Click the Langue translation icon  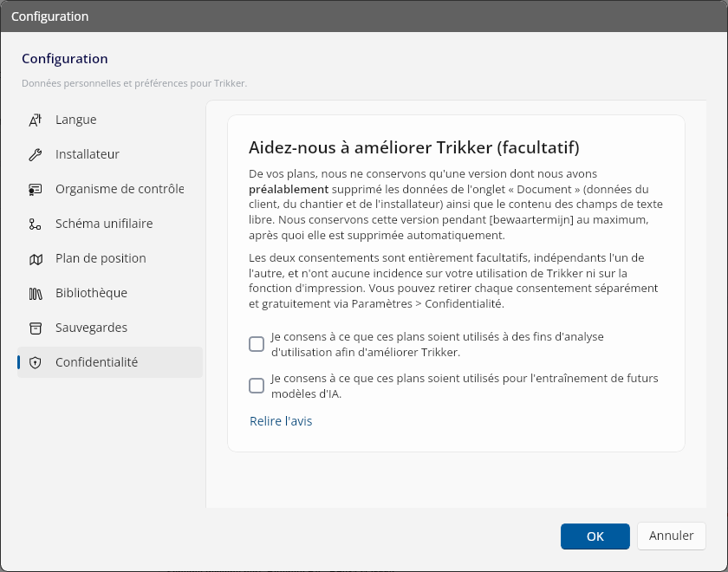[x=36, y=120]
